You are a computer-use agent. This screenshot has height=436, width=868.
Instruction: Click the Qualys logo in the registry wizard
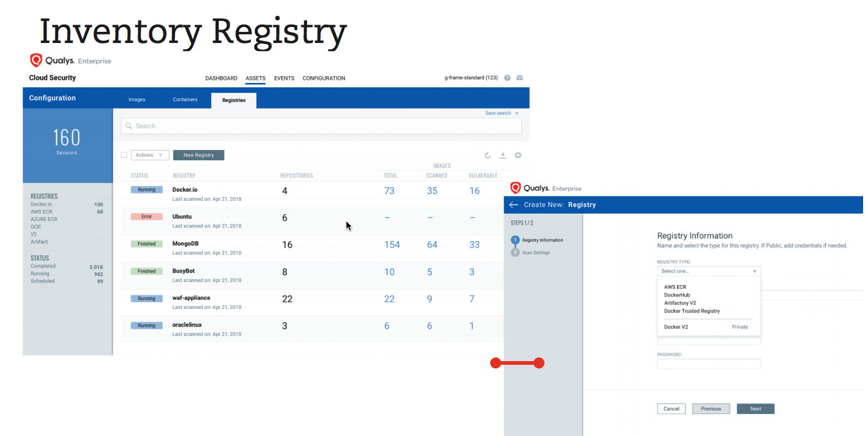[516, 188]
